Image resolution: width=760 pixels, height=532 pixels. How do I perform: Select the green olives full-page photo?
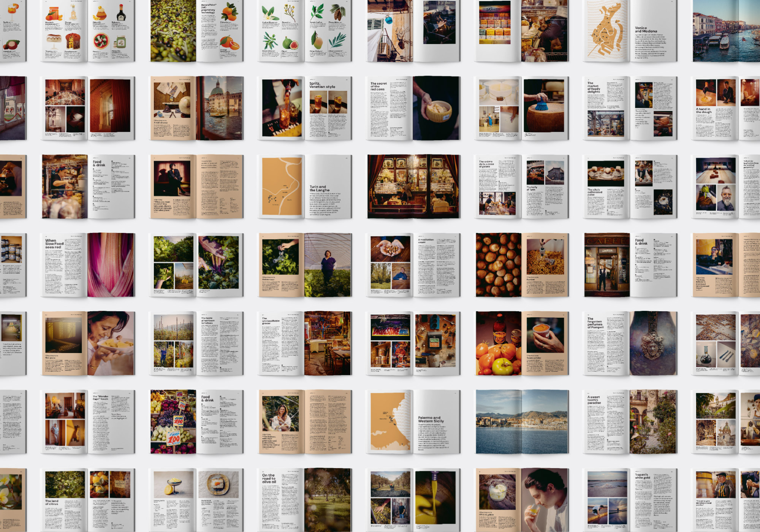coord(173,31)
